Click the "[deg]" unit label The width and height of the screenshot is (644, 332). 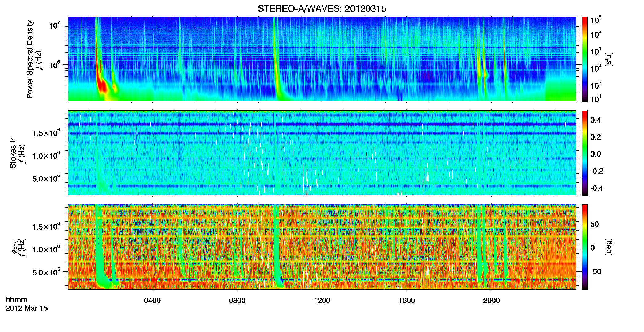609,247
